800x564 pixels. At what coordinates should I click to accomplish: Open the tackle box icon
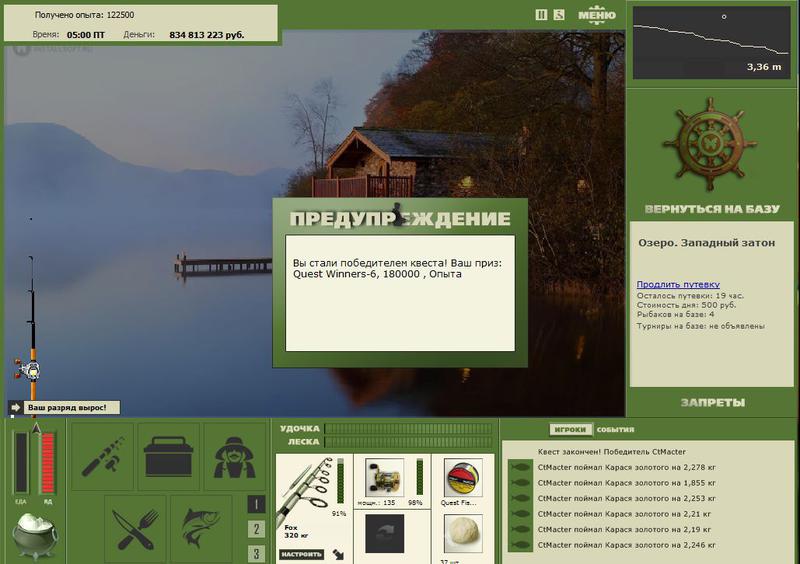pyautogui.click(x=168, y=456)
